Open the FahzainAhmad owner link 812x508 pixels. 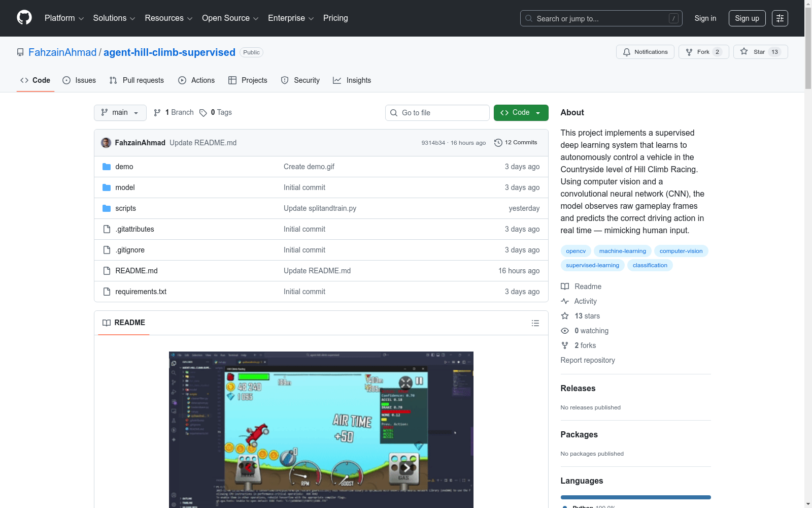[62, 52]
